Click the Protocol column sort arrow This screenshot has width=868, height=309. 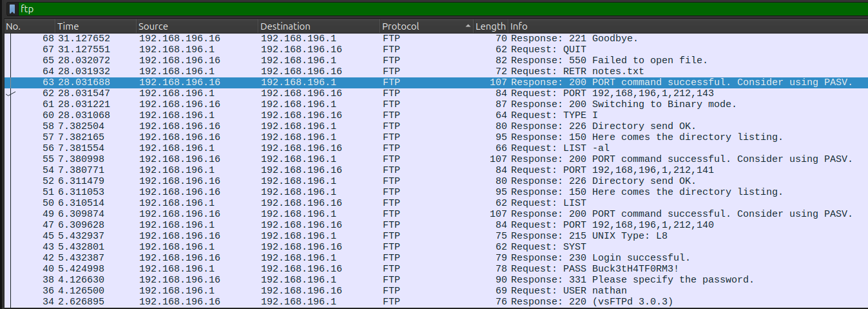click(x=468, y=26)
